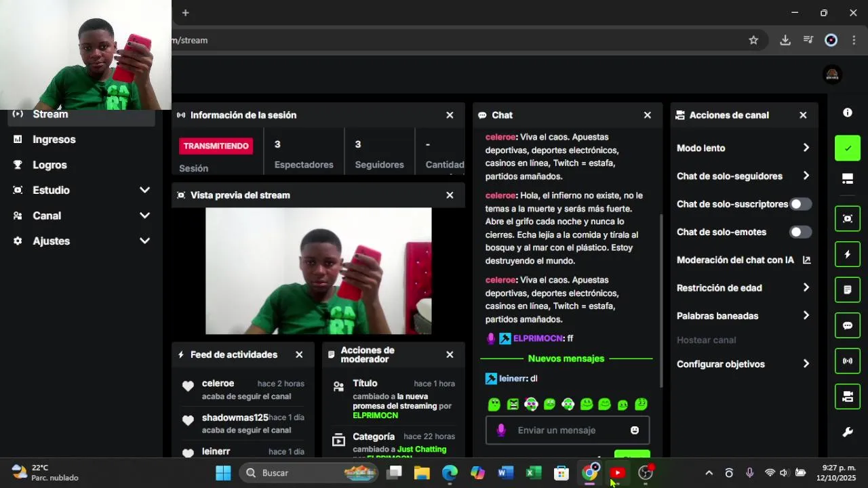This screenshot has height=488, width=868.
Task: Toggle moderator actions via notes sidebar icon
Action: pos(848,290)
